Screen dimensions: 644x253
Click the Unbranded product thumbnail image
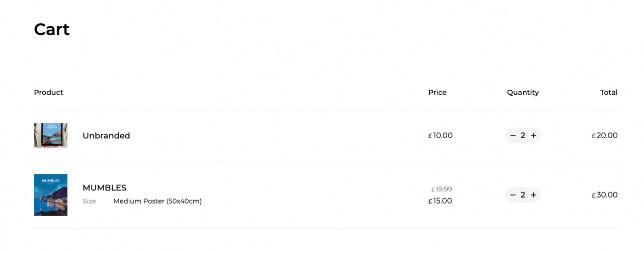[x=51, y=136]
